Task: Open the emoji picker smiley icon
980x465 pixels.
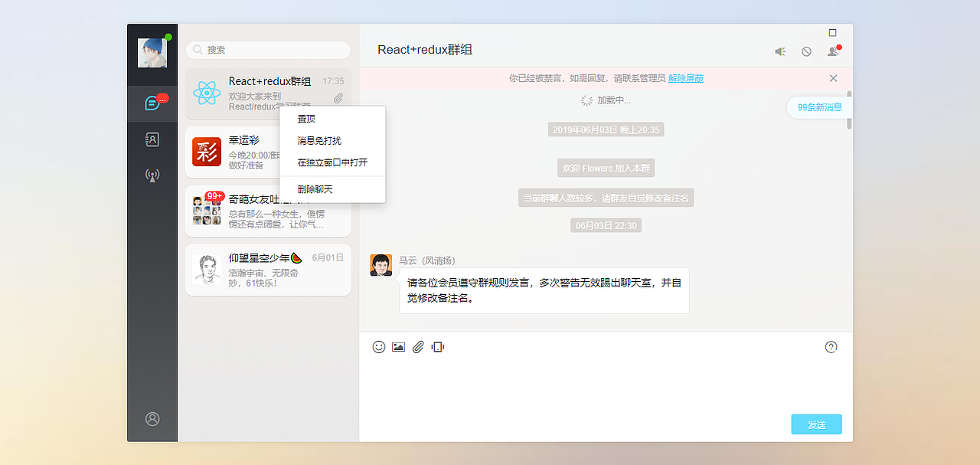Action: tap(379, 347)
